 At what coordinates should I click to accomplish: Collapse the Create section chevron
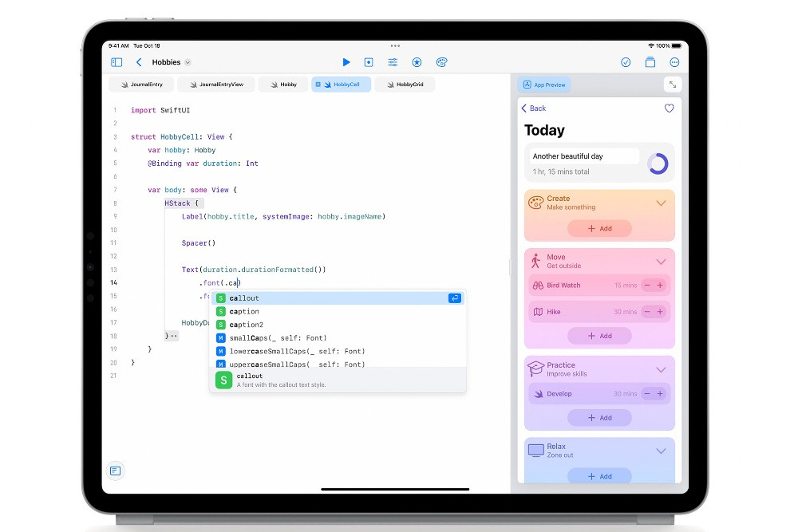point(661,203)
